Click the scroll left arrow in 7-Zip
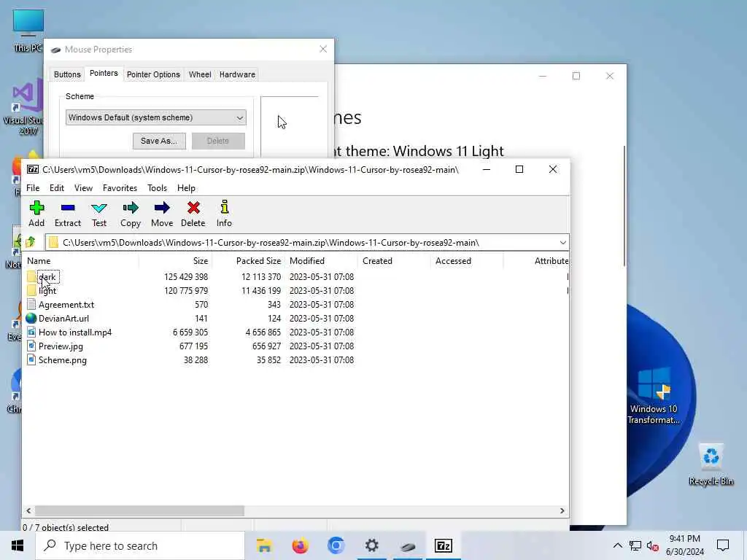The height and width of the screenshot is (560, 747). click(x=28, y=510)
